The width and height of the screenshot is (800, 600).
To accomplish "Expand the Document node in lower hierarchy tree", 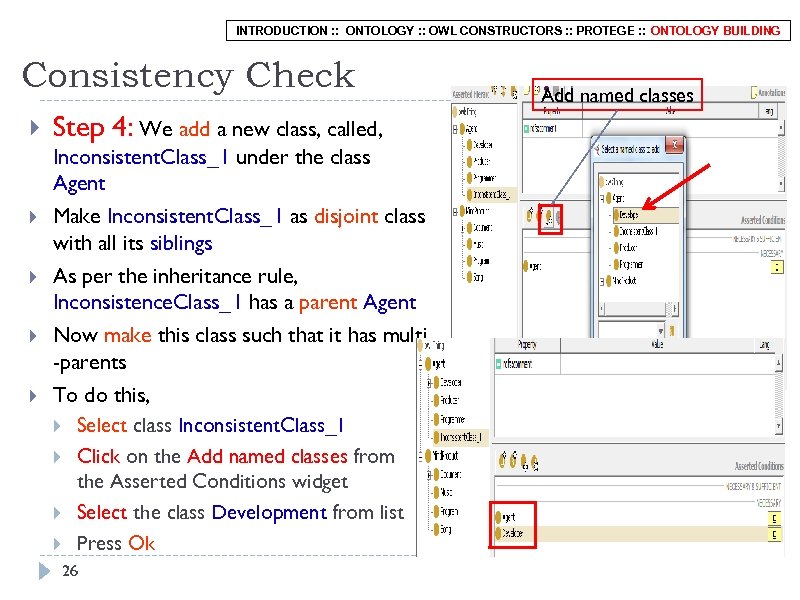I will coord(430,474).
